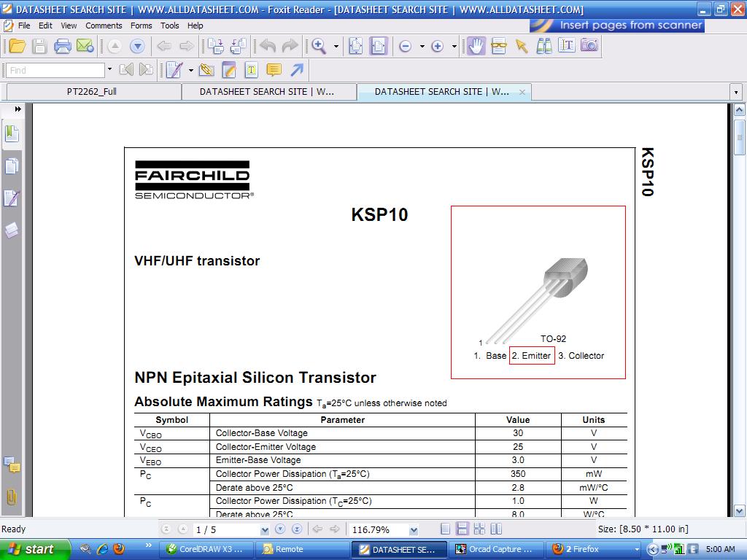Enable Single Page layout mode
This screenshot has height=560, width=747.
[x=445, y=529]
